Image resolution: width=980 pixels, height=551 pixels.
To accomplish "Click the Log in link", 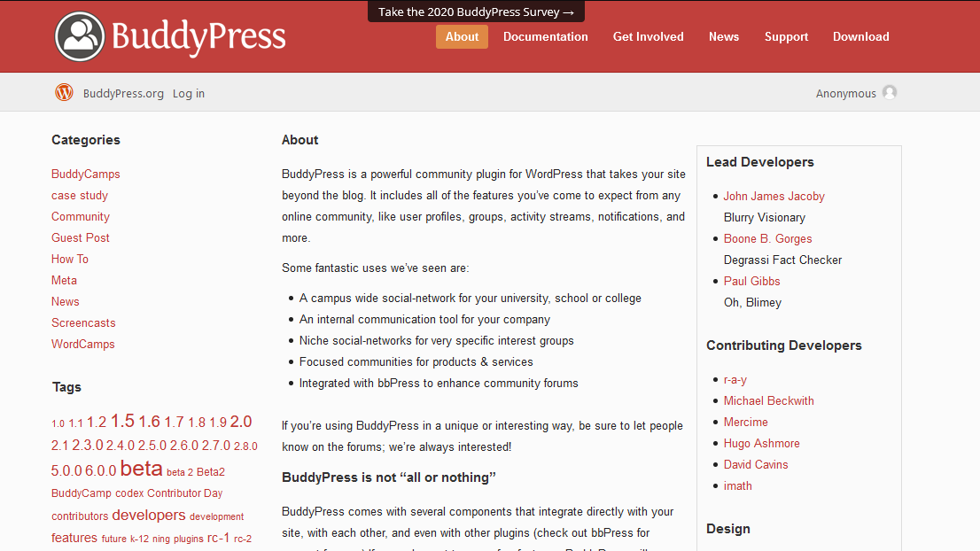I will click(189, 93).
